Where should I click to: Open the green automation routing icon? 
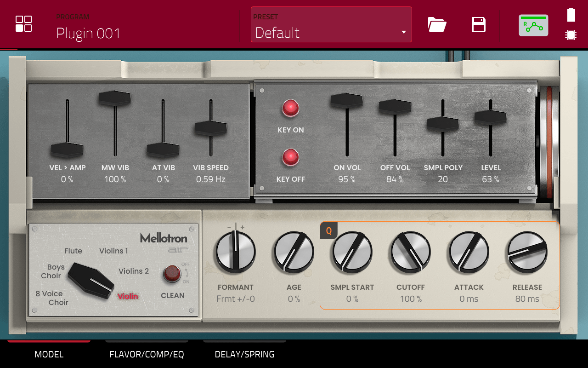533,25
